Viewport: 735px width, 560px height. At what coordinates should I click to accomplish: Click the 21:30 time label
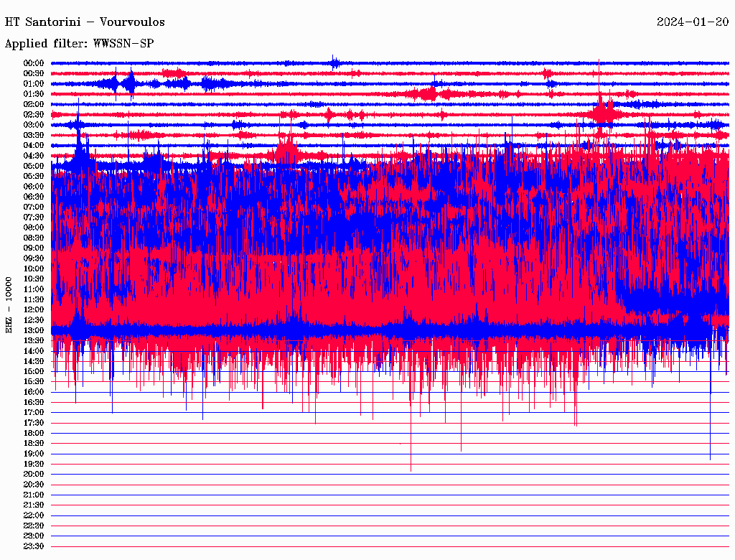34,505
